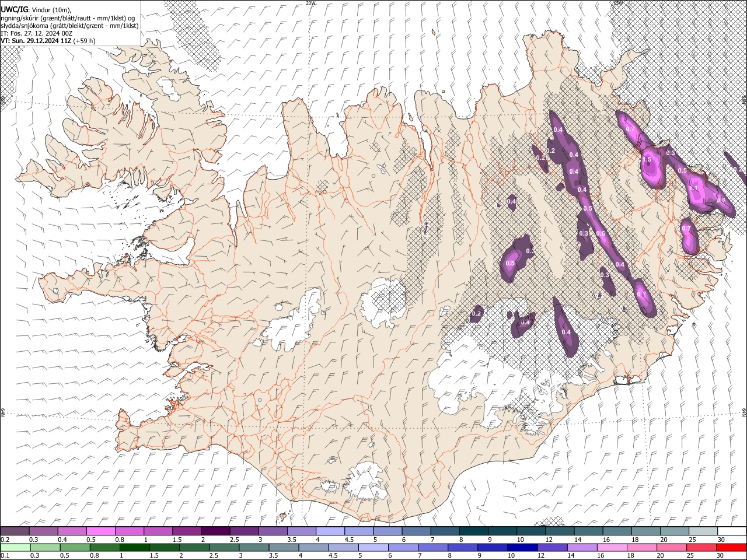
Task: Click the '(+59 h)' forecast offset text
Action: (x=84, y=41)
